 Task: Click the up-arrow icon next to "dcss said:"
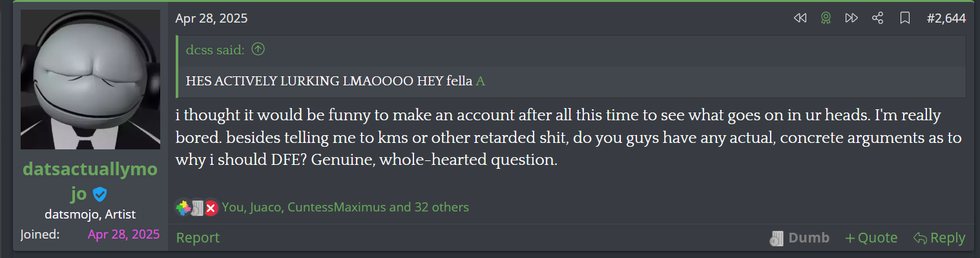pos(258,48)
